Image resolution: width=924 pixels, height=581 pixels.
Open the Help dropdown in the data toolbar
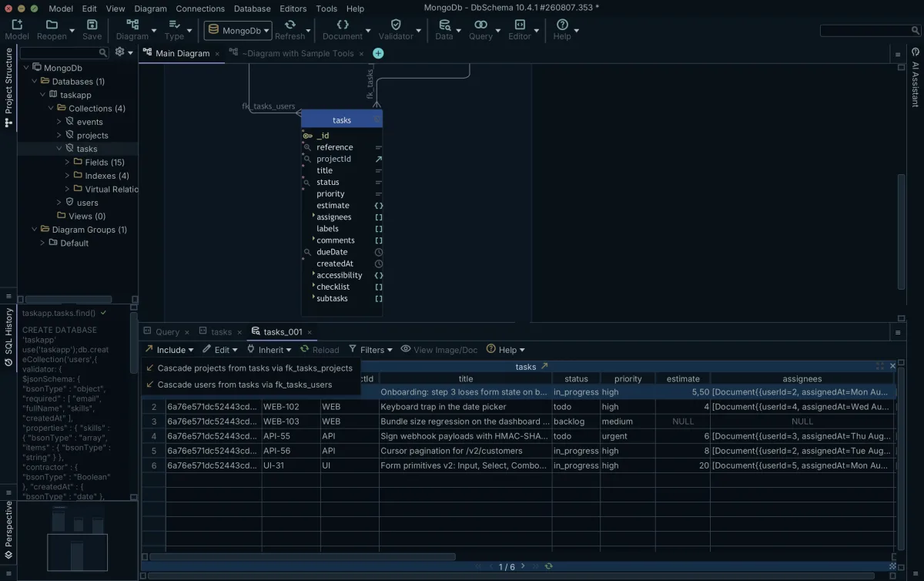(506, 350)
